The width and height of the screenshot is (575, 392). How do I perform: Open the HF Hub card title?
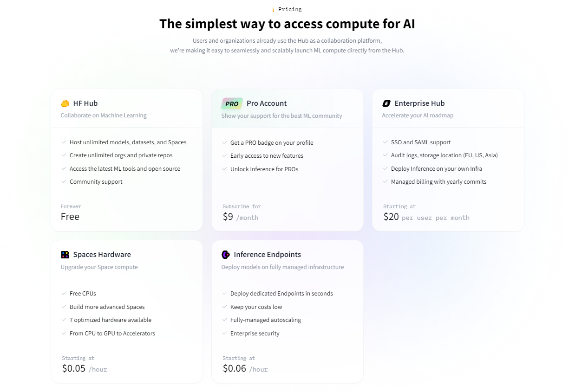tap(85, 103)
